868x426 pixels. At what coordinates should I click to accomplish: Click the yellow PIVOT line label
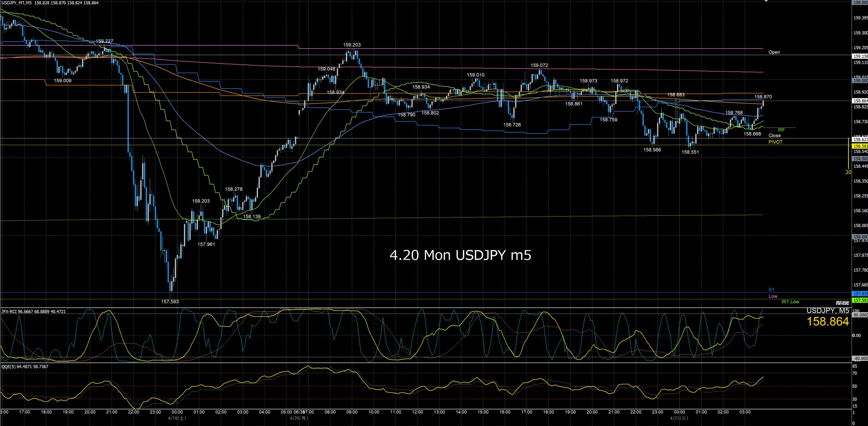(775, 142)
